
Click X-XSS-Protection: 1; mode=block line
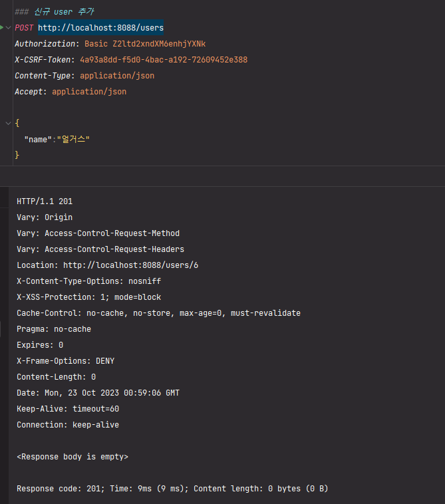pos(88,297)
